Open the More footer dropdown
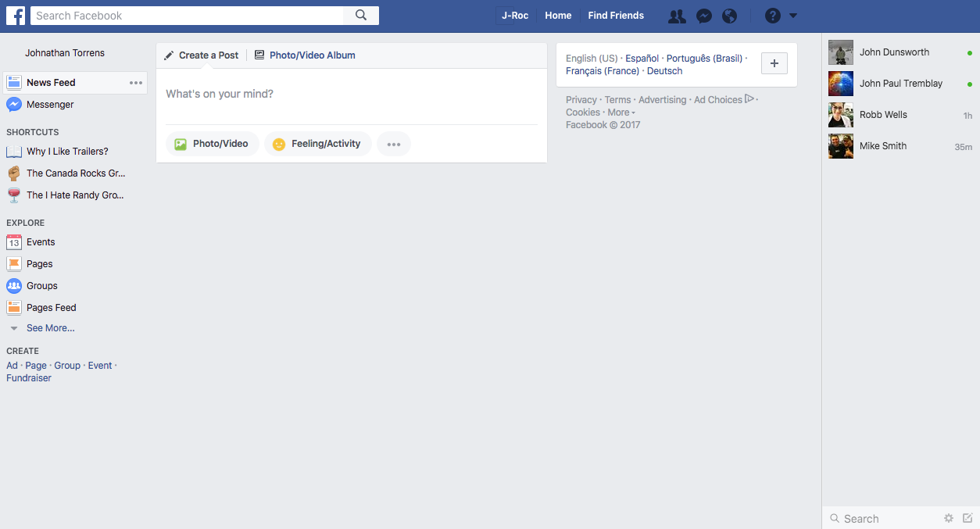 pyautogui.click(x=621, y=113)
